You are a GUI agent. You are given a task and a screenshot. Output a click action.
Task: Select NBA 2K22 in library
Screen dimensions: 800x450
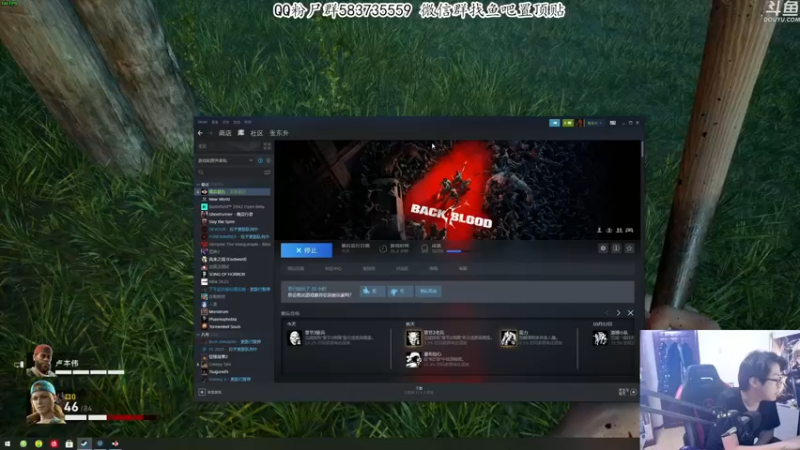pyautogui.click(x=218, y=282)
